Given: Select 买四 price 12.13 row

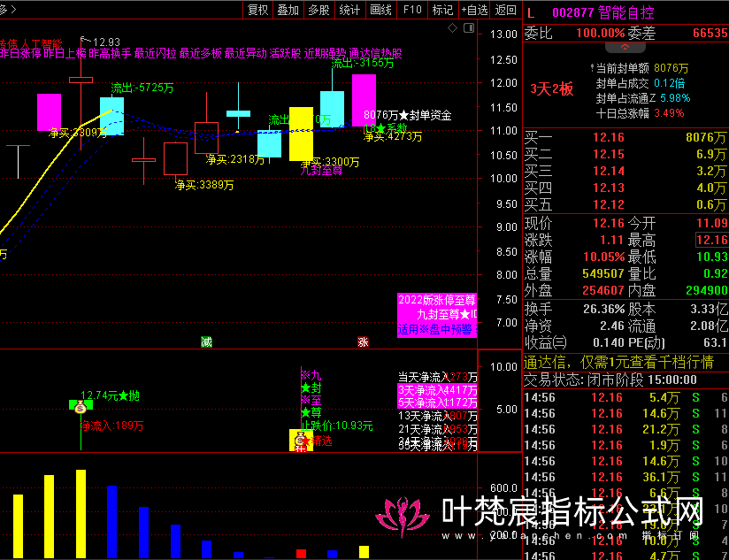Looking at the screenshot, I should [625, 188].
